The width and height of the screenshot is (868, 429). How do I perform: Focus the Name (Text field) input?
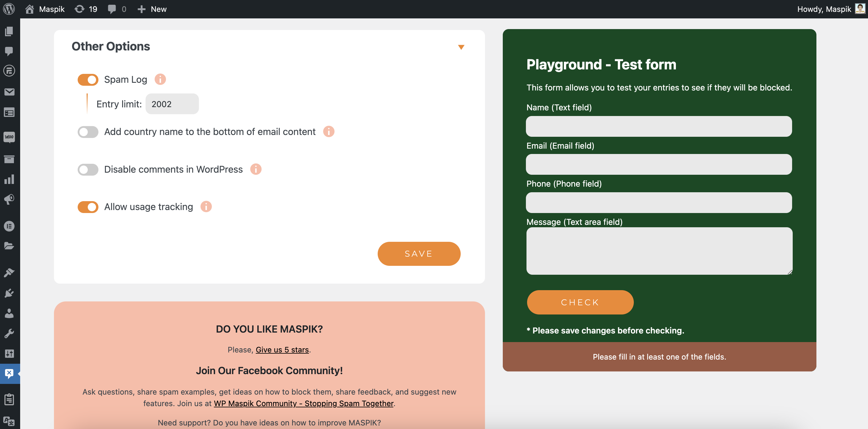pyautogui.click(x=659, y=126)
